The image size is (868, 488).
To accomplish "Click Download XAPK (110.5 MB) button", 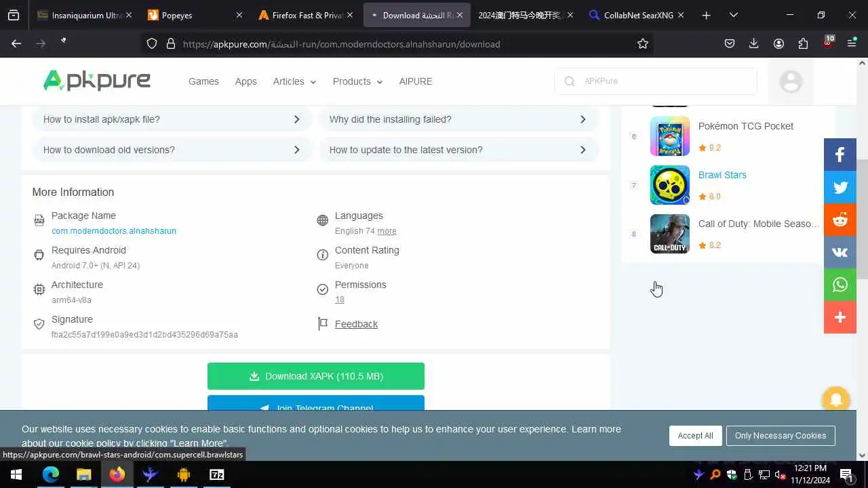I will click(316, 376).
